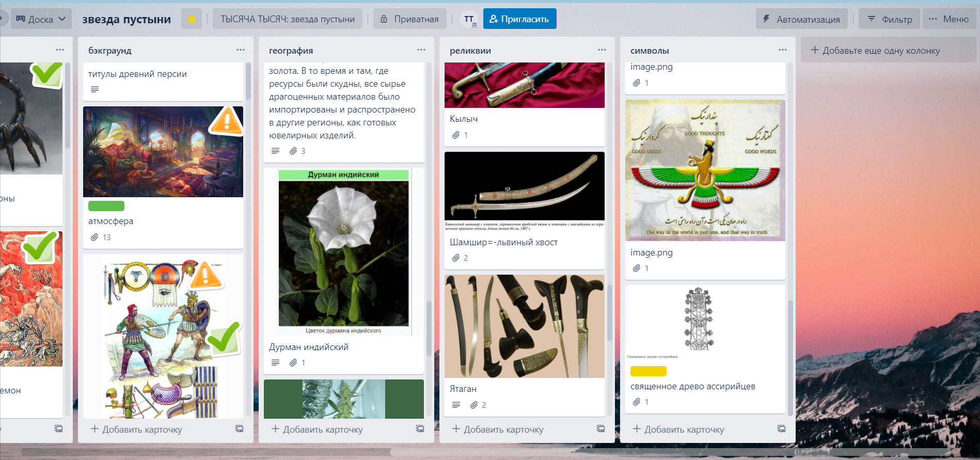980x460 pixels.
Task: Show the board Меню
Action: pyautogui.click(x=949, y=19)
